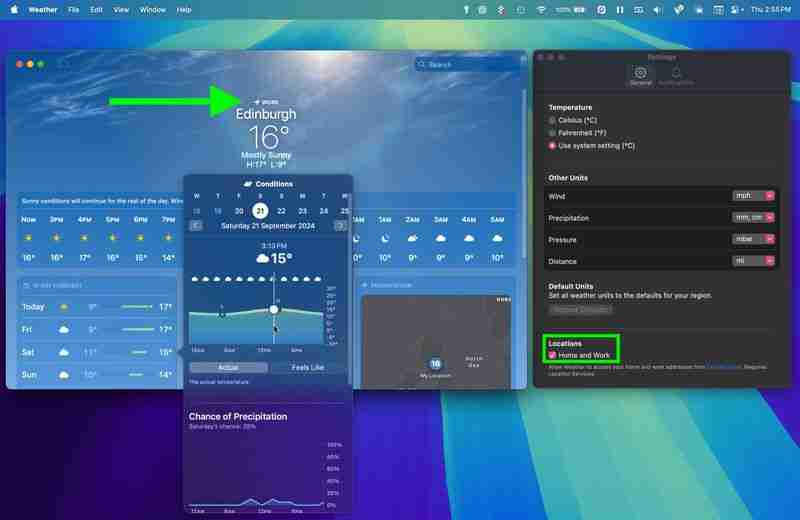Open the File menu
Screen dimensions: 800x520
click(x=73, y=10)
